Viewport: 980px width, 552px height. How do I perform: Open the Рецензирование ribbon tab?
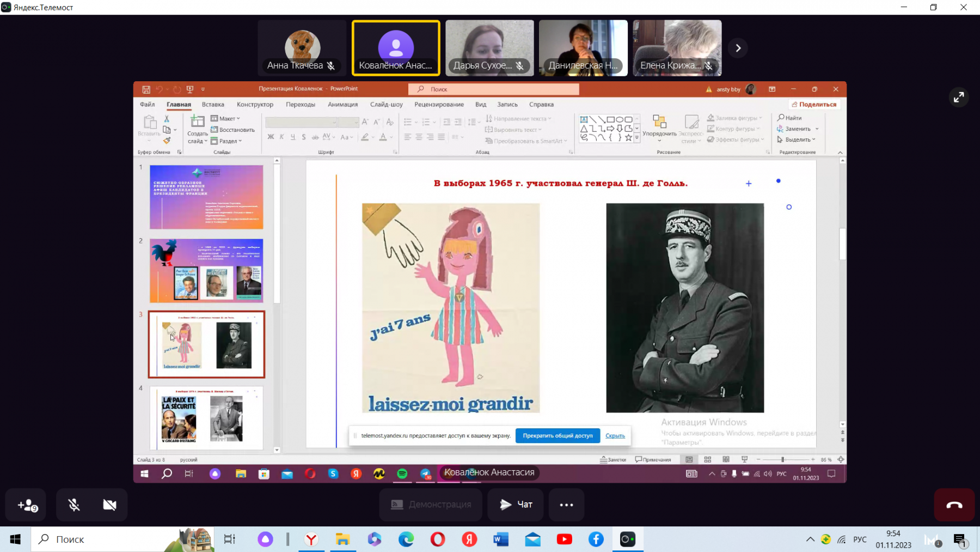point(439,105)
